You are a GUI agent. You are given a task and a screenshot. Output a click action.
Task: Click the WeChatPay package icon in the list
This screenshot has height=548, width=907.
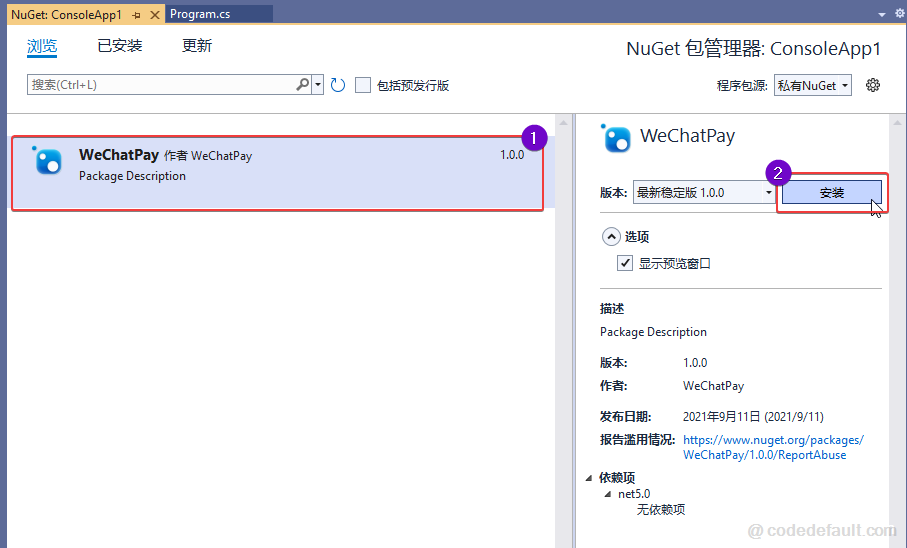pyautogui.click(x=47, y=160)
